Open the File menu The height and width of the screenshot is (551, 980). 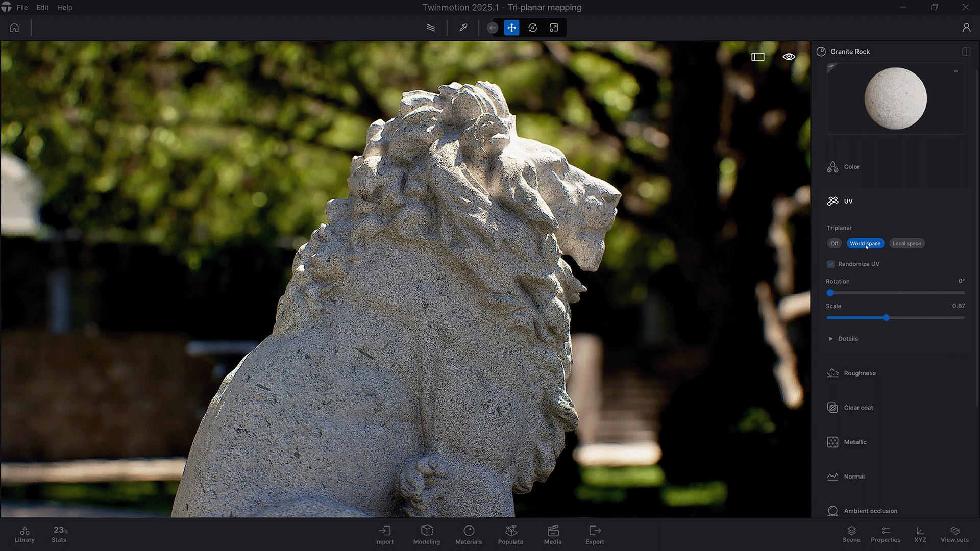coord(22,7)
